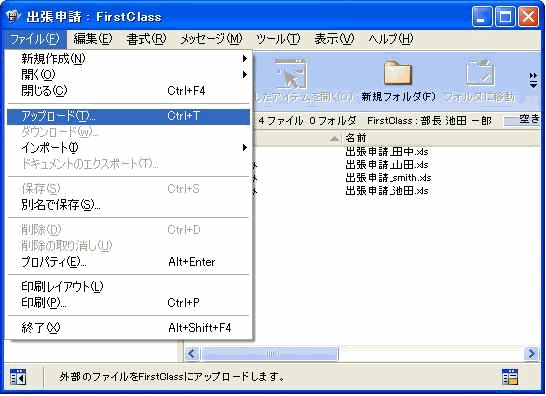Click the FirstClass app icon in title bar
The height and width of the screenshot is (396, 546).
13,16
